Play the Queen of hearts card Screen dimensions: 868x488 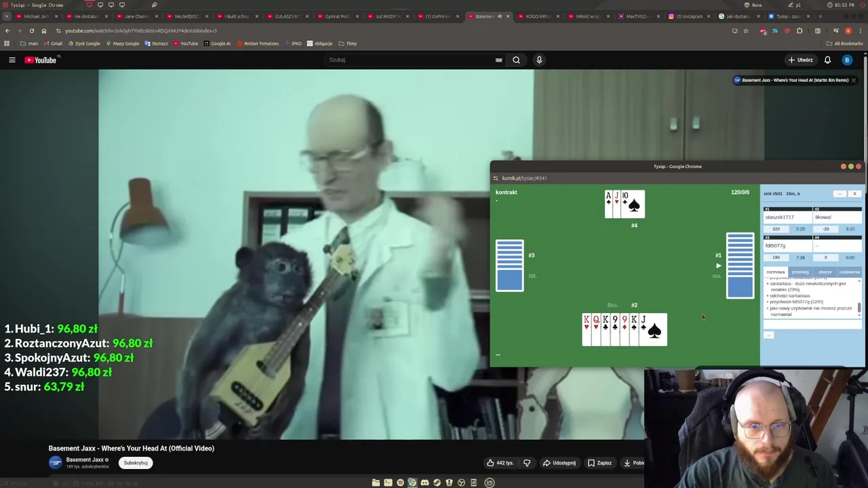[595, 329]
